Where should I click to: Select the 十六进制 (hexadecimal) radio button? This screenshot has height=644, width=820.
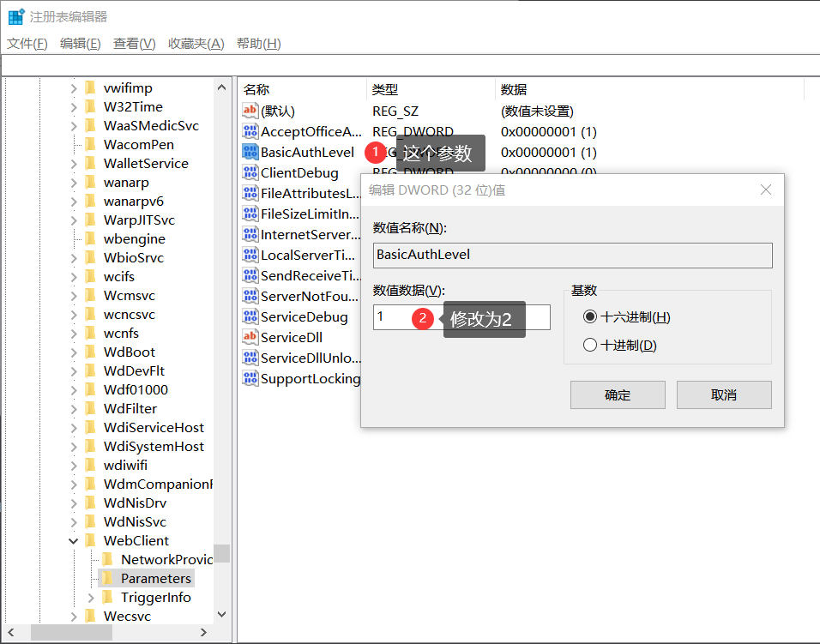[589, 316]
